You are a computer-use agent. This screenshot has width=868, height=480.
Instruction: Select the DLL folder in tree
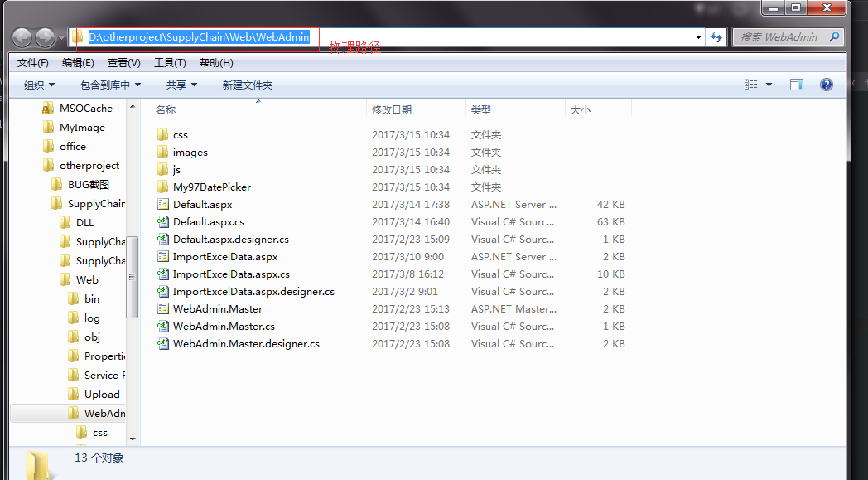coord(84,222)
